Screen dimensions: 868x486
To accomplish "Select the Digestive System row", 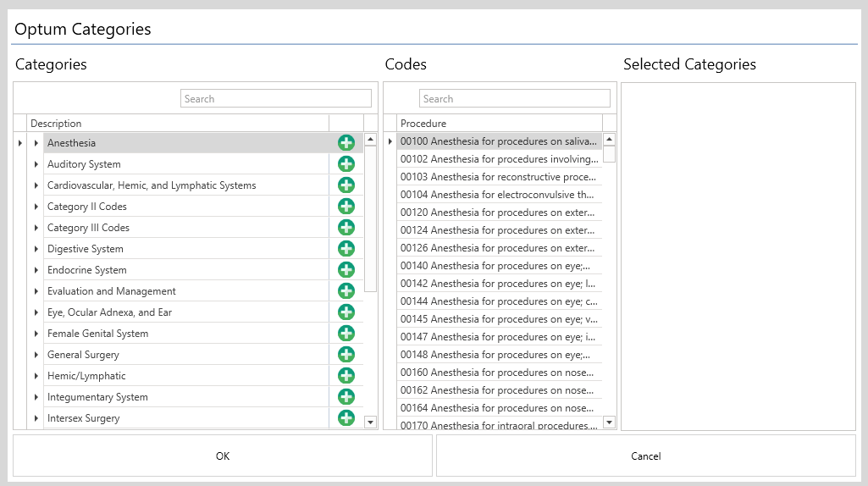I will point(186,249).
